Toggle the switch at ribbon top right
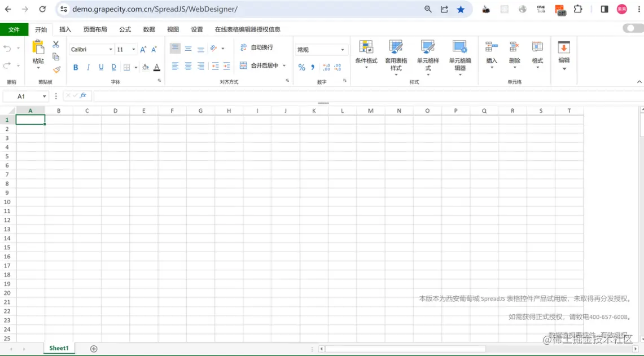This screenshot has width=644, height=356. click(x=633, y=28)
